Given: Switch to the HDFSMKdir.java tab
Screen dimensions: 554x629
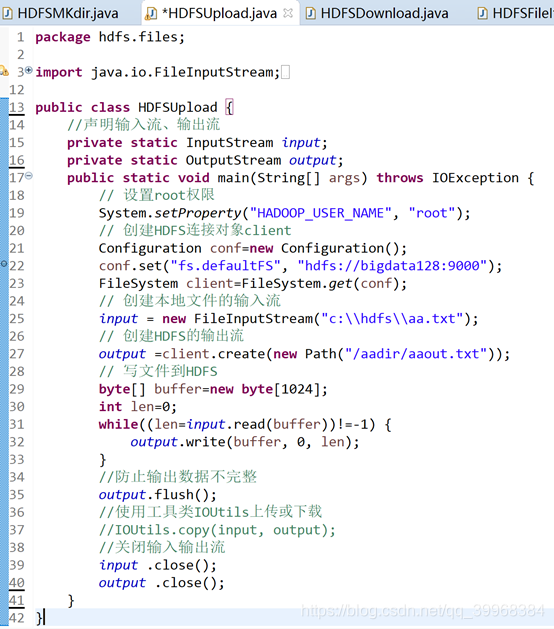Looking at the screenshot, I should 61,13.
